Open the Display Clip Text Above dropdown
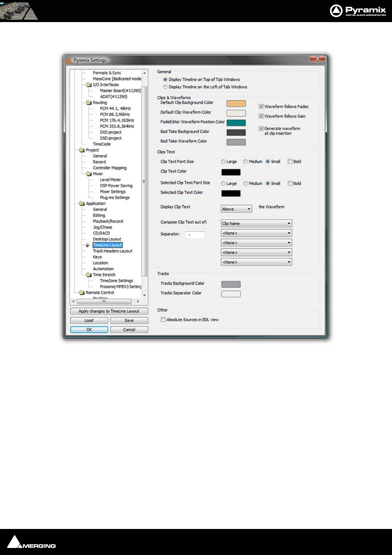 [237, 209]
